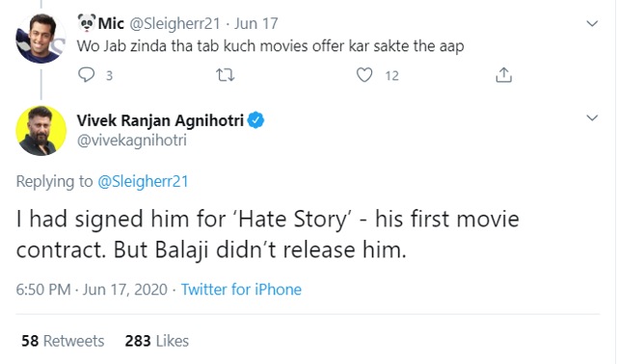The height and width of the screenshot is (364, 617).
Task: Open the Vivek Ranjan Agnihotri name link
Action: point(161,120)
